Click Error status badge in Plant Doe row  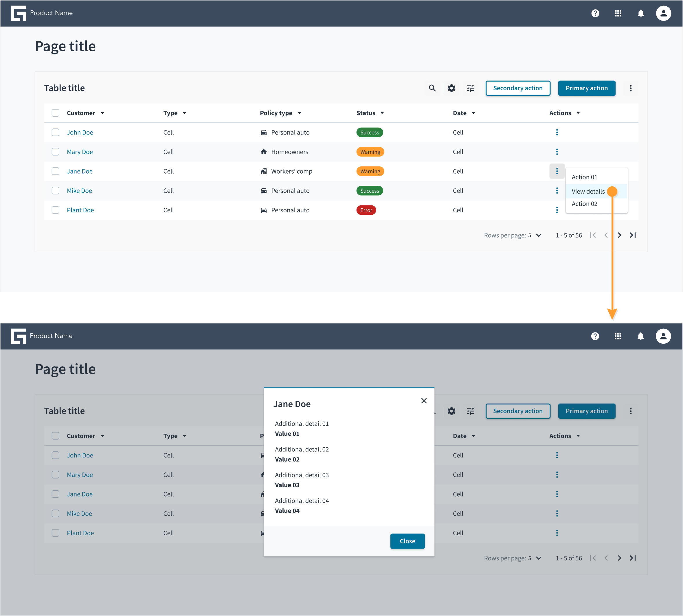pos(366,210)
